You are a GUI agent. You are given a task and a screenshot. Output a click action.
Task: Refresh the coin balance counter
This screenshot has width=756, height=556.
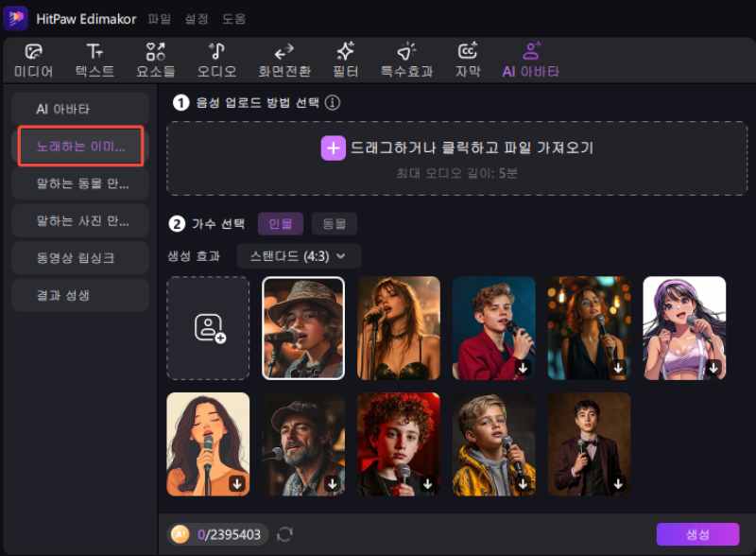pyautogui.click(x=285, y=534)
